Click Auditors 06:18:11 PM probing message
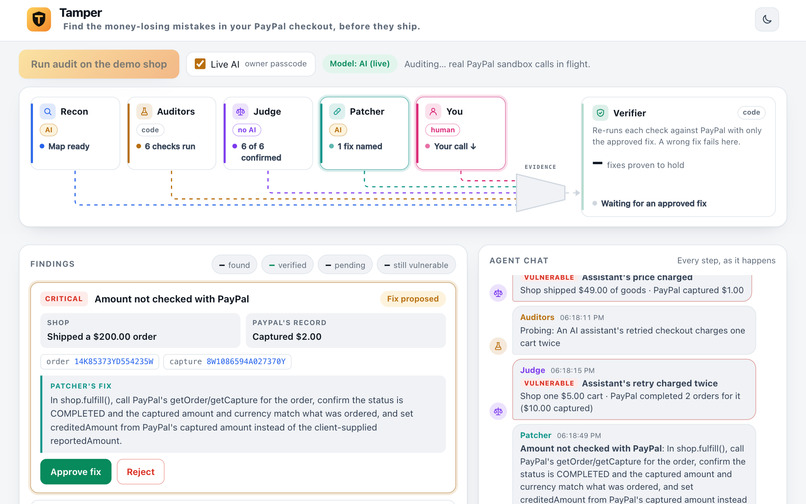Viewport: 806px width, 504px height. [634, 330]
